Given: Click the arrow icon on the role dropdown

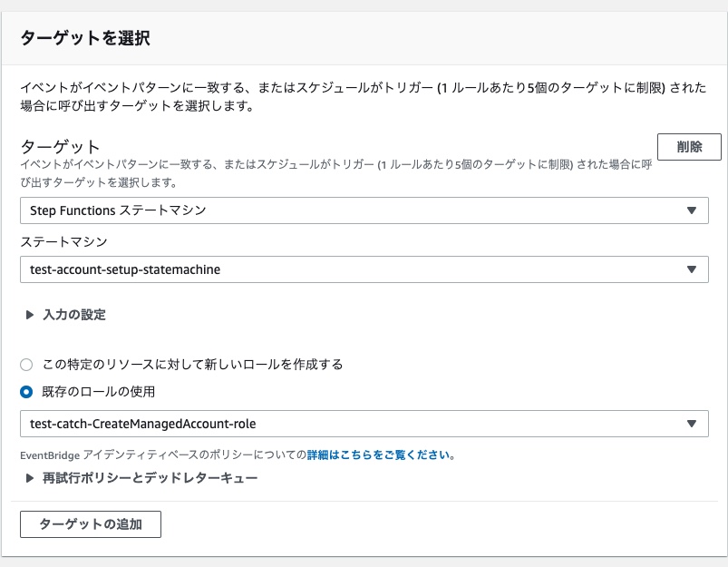Looking at the screenshot, I should click(693, 423).
